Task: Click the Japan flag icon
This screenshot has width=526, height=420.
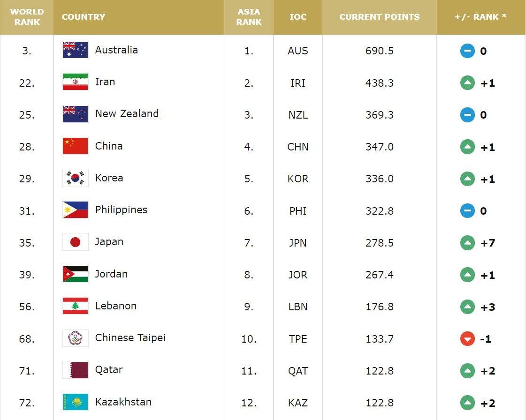Action: click(75, 242)
